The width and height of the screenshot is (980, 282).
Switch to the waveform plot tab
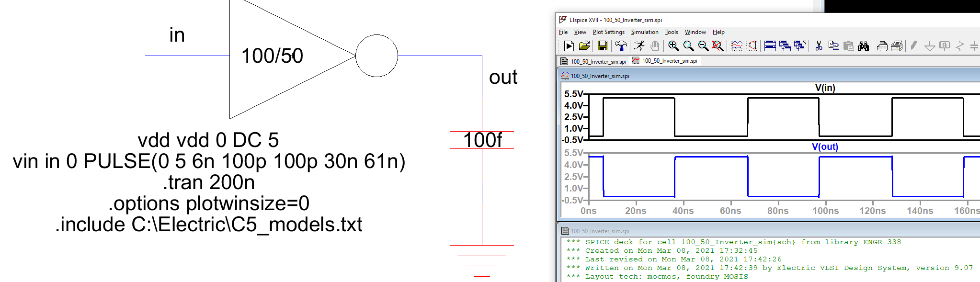pos(665,61)
